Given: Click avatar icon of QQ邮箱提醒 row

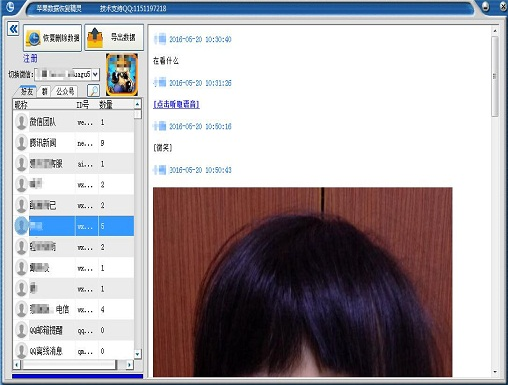Looking at the screenshot, I should pyautogui.click(x=21, y=330).
